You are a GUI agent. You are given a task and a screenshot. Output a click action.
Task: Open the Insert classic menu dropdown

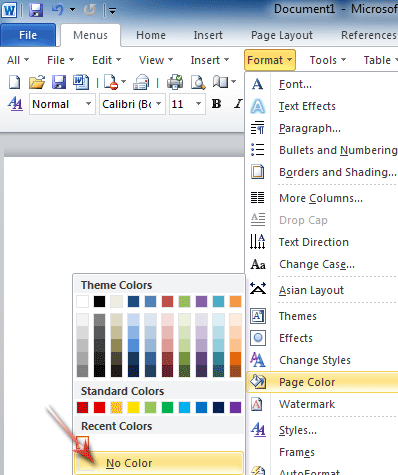click(x=210, y=60)
